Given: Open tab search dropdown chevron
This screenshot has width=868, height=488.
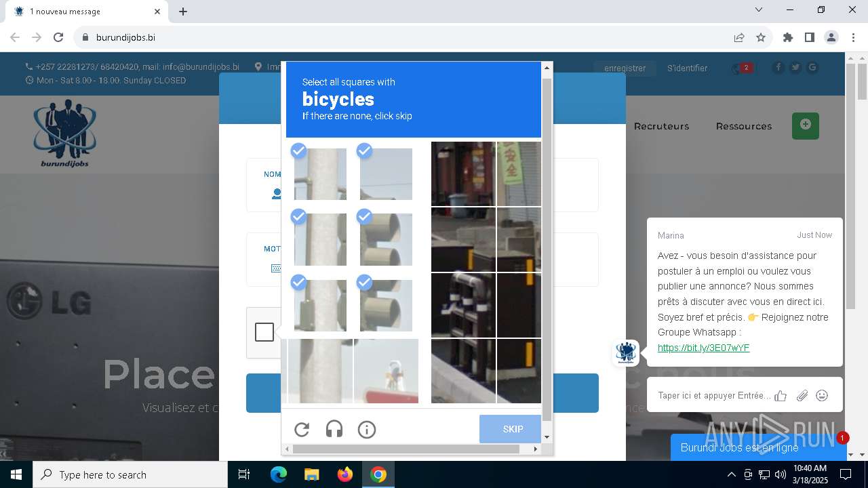Looking at the screenshot, I should pos(759,9).
